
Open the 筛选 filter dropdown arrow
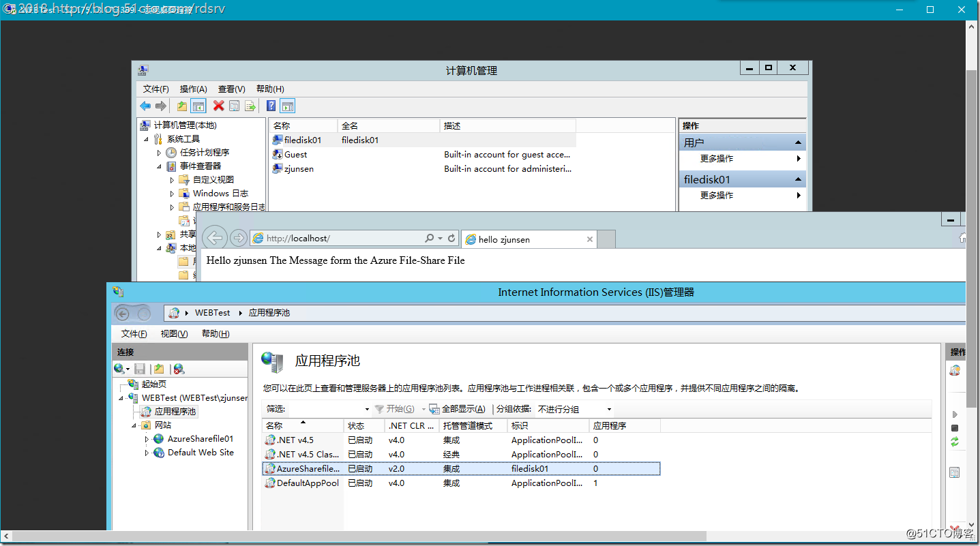(367, 409)
